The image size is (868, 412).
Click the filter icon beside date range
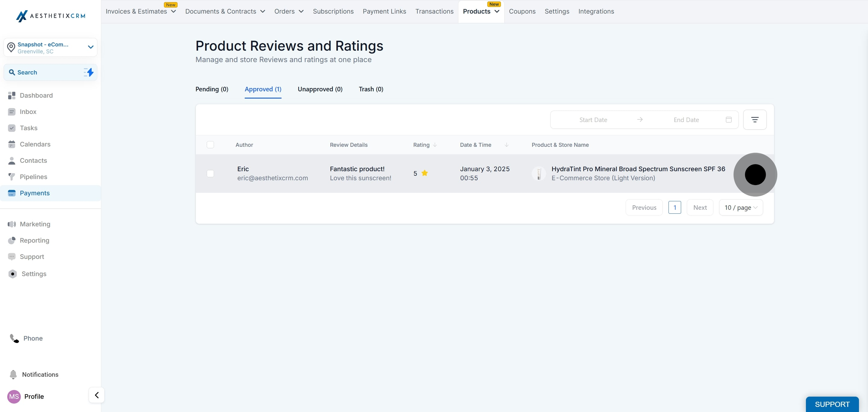pos(754,120)
